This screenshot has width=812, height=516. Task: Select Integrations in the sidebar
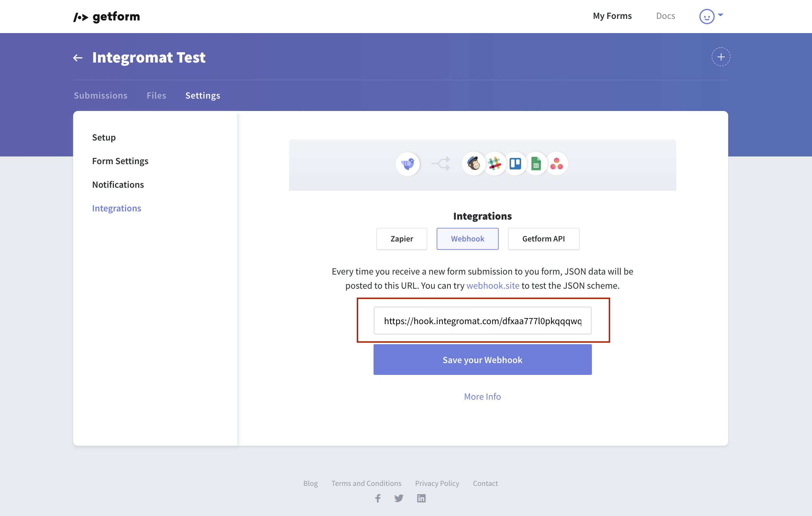[117, 208]
